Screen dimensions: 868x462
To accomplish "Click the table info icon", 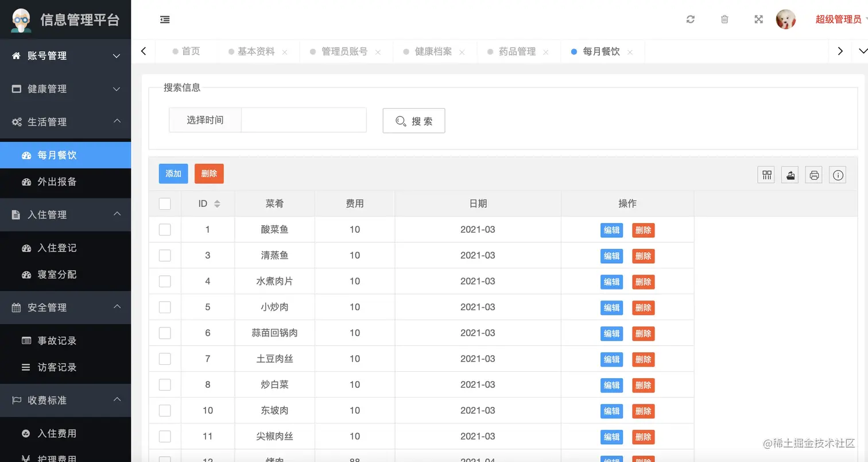I will 838,175.
